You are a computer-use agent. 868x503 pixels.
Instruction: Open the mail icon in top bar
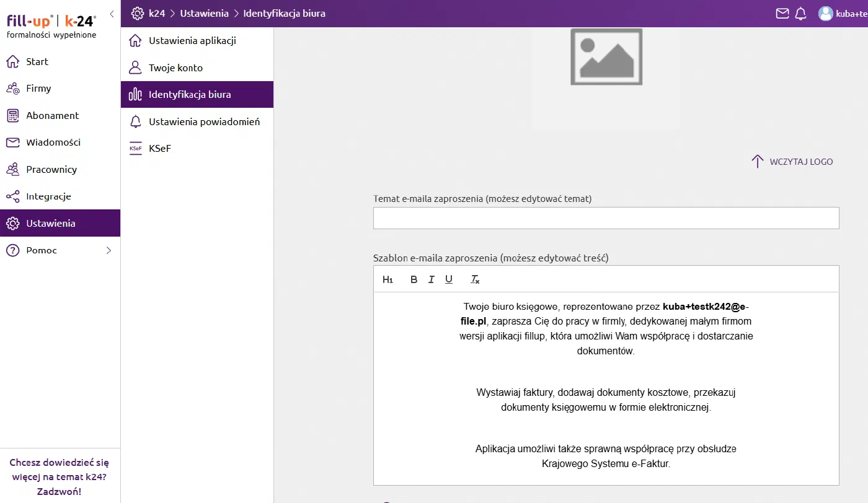(783, 13)
